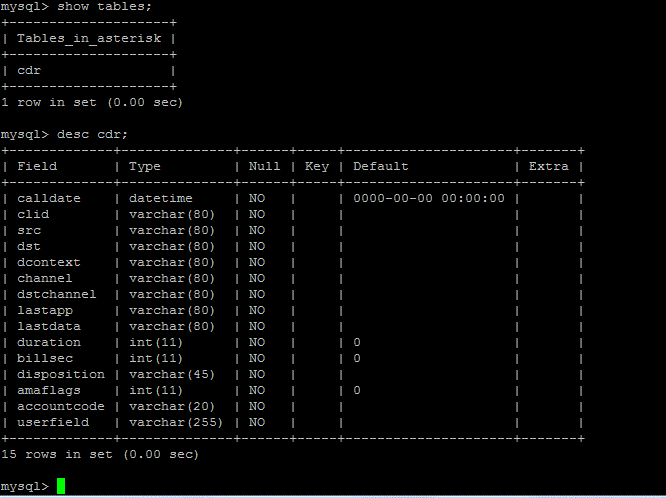This screenshot has width=666, height=498.
Task: Select the "src" field name
Action: 29,230
